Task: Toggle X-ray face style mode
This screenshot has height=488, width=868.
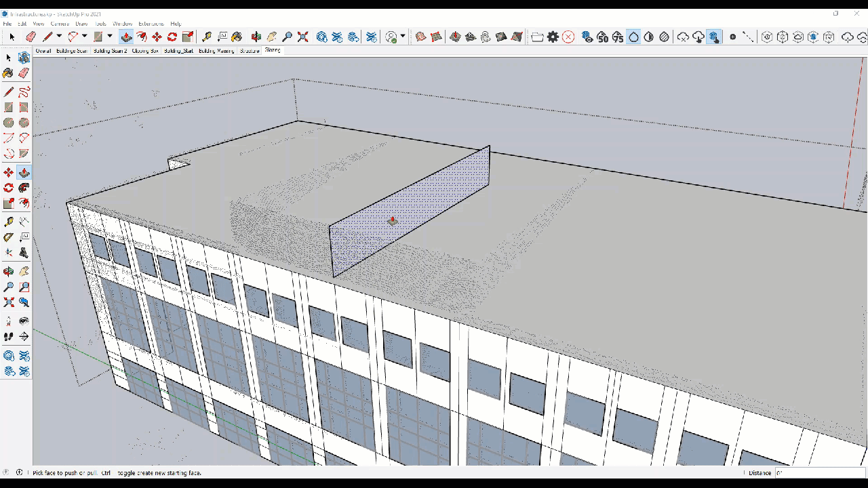Action: click(x=633, y=38)
